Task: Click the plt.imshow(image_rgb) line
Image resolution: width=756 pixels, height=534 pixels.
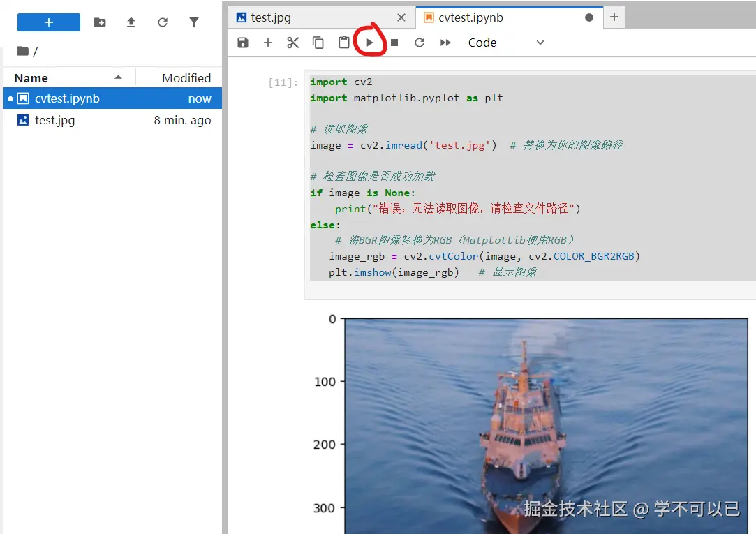Action: tap(394, 272)
